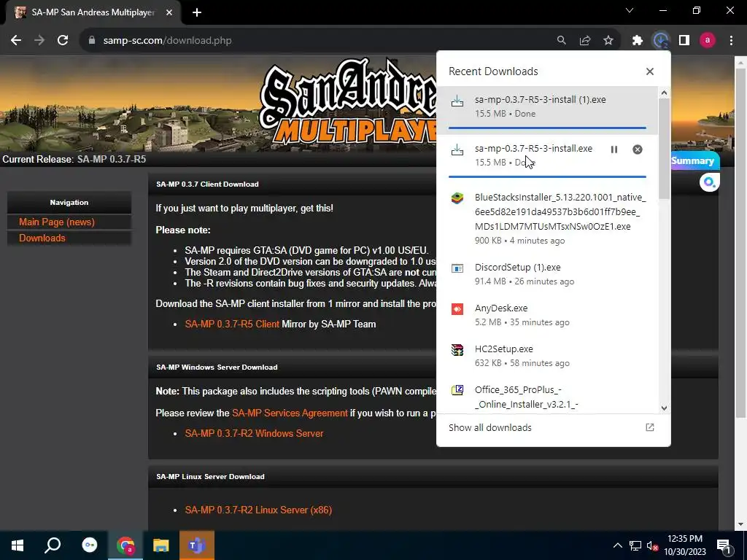Open Windows taskbar search

coord(53,545)
